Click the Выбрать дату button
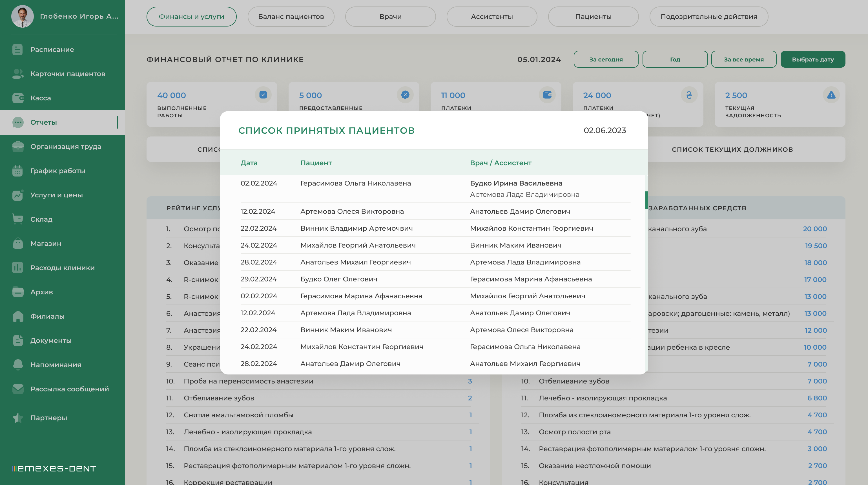 813,59
